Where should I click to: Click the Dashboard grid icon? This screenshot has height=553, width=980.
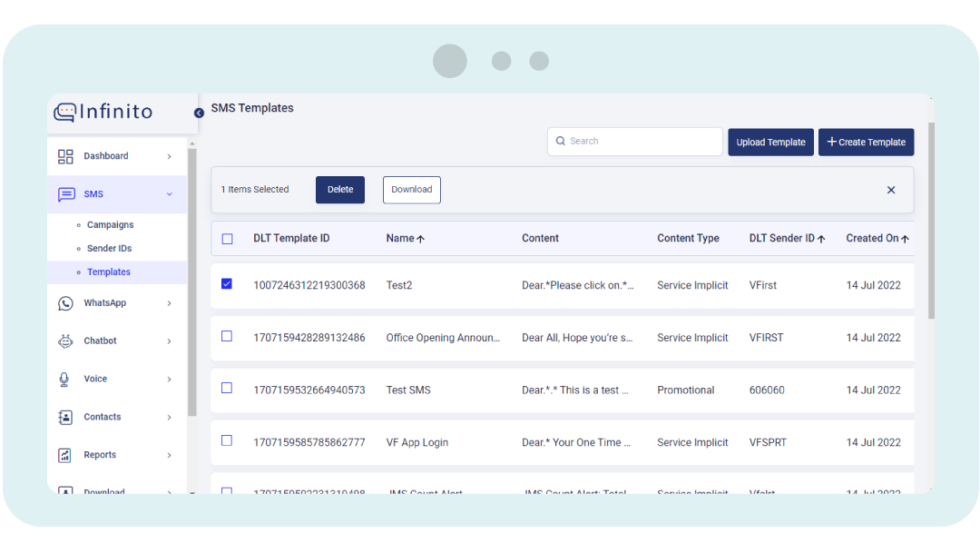[65, 156]
